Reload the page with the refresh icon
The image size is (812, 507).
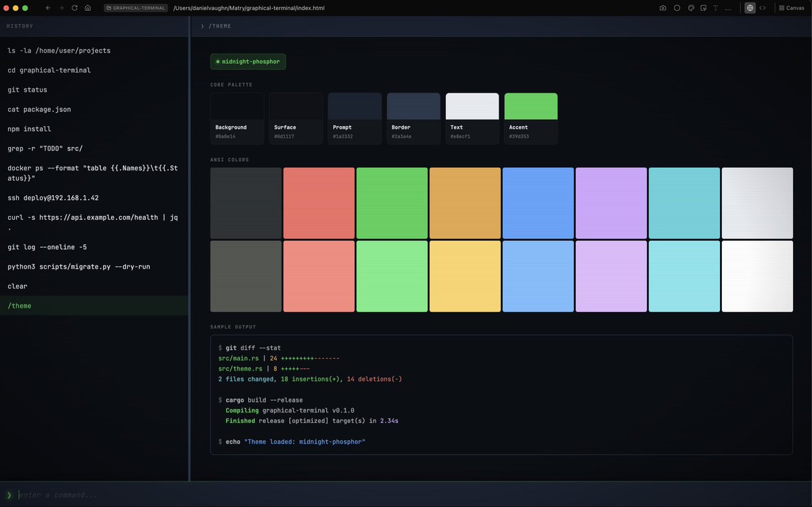[74, 7]
